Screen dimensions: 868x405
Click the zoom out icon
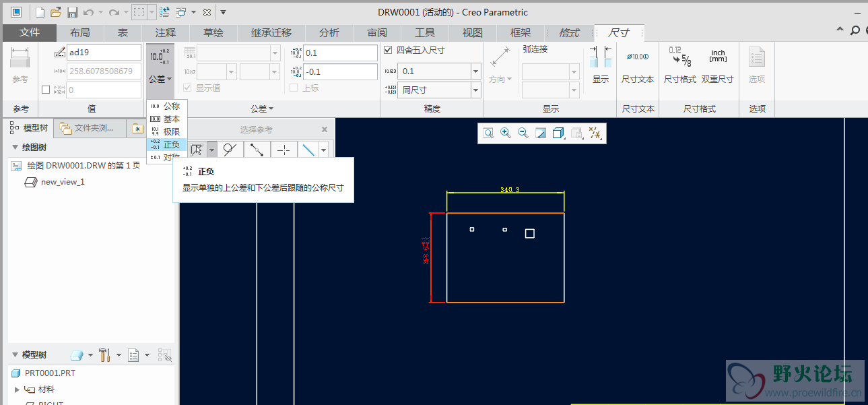coord(523,133)
